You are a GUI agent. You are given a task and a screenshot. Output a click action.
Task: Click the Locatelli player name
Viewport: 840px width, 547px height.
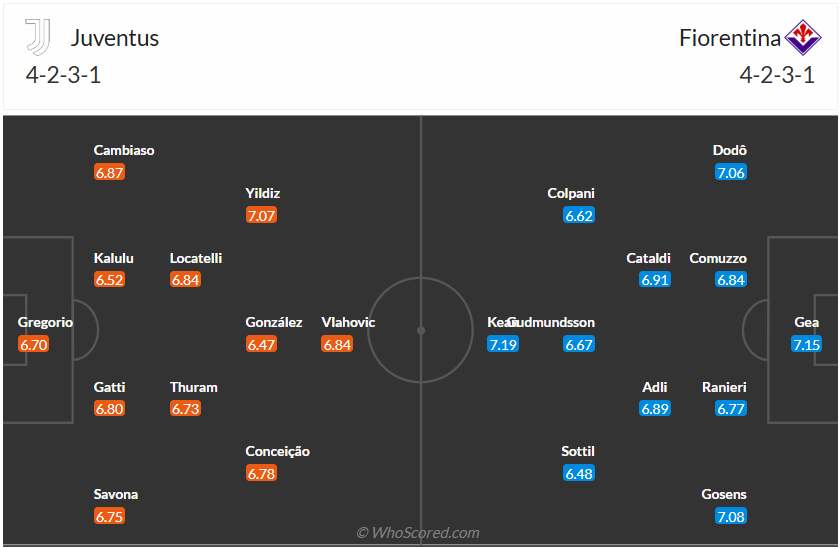(196, 258)
